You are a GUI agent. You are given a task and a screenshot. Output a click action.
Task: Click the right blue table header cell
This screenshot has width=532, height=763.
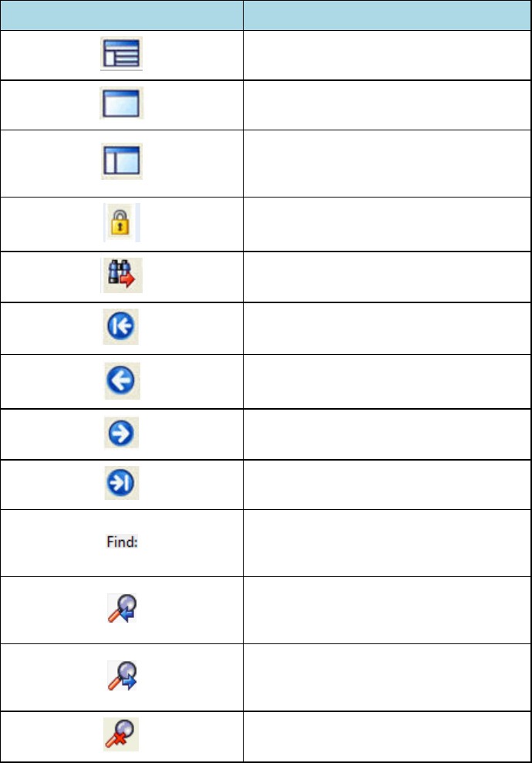click(387, 15)
